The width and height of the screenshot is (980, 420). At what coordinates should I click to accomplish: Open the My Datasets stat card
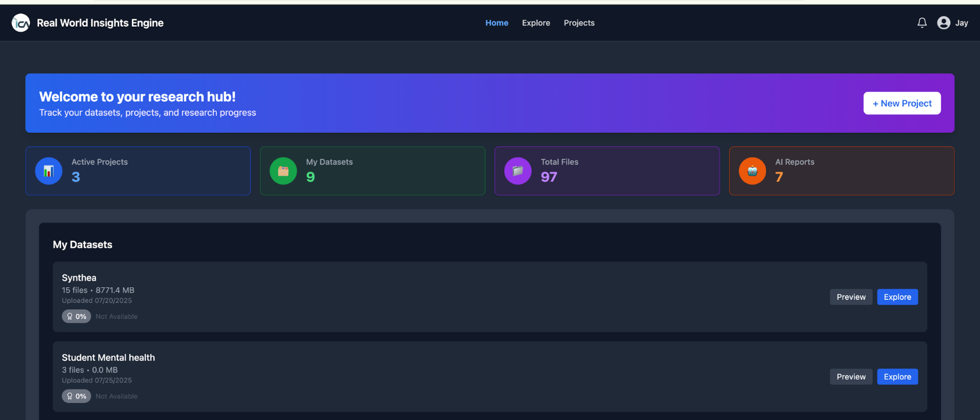pos(373,171)
